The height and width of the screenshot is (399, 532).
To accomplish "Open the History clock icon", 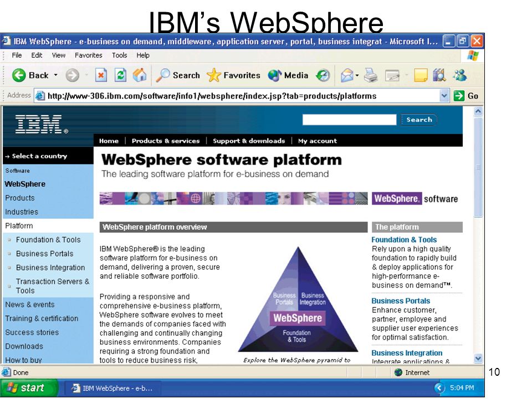I will click(323, 75).
